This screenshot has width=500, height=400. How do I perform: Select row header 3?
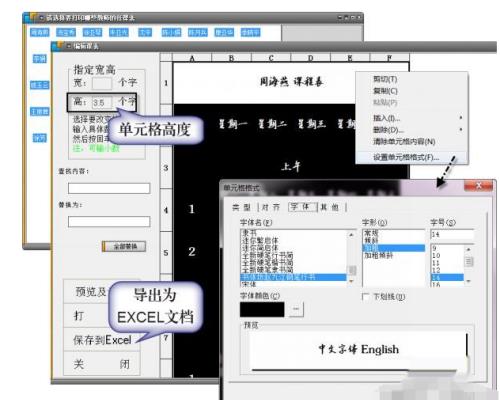click(166, 168)
